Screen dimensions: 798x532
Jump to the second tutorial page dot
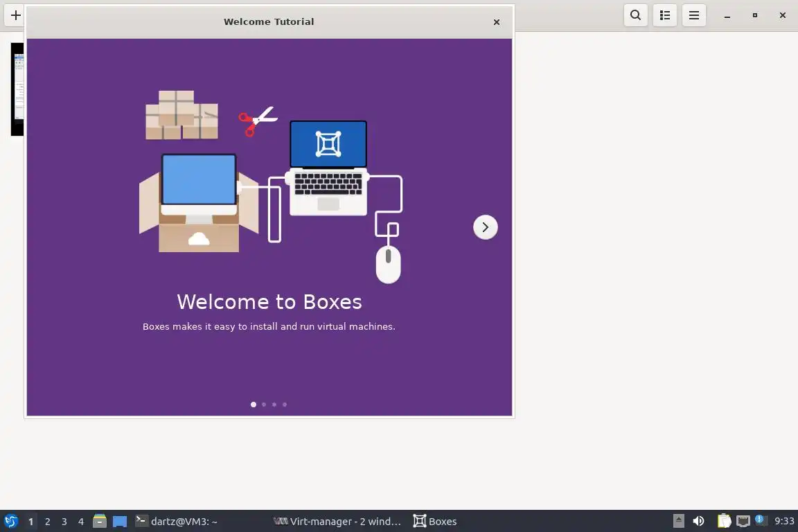[x=264, y=405]
